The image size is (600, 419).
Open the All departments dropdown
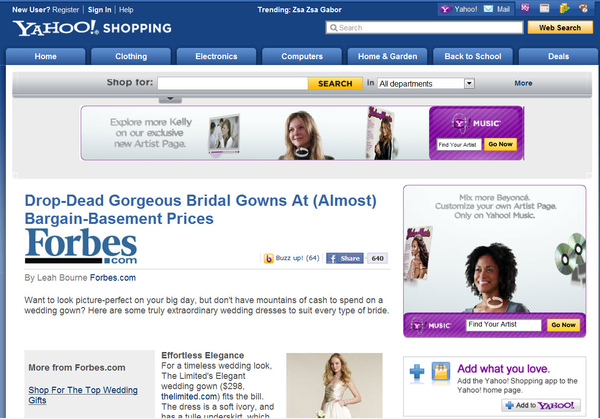click(426, 83)
